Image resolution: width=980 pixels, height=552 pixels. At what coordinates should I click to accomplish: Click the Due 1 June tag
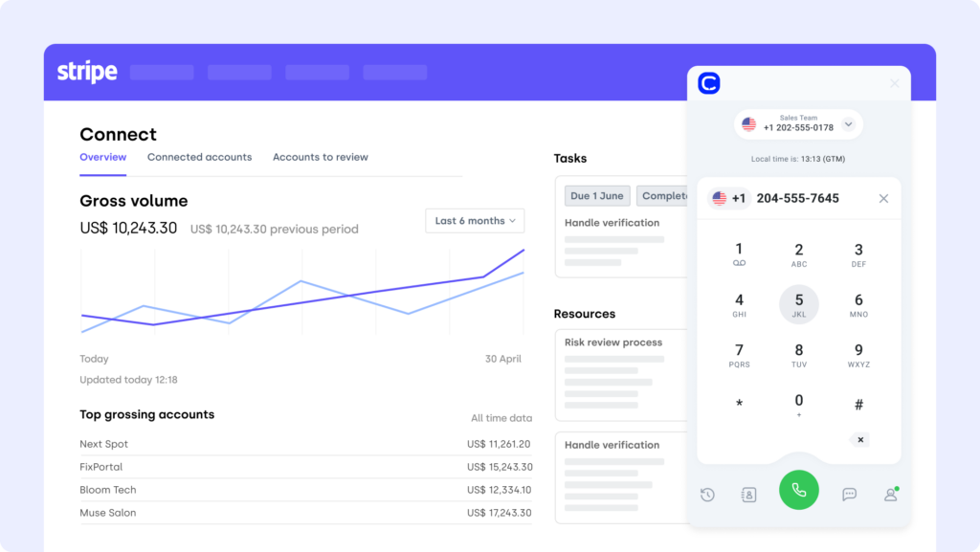point(596,196)
